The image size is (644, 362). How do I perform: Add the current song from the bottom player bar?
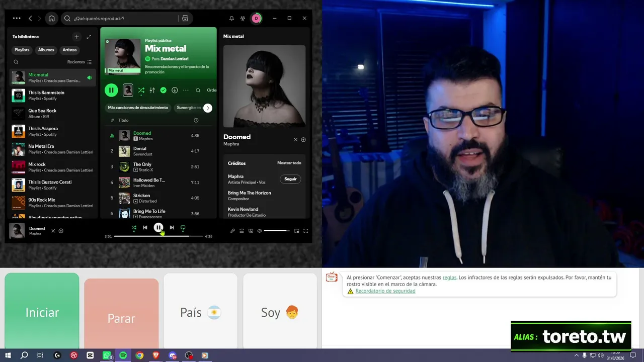(61, 231)
